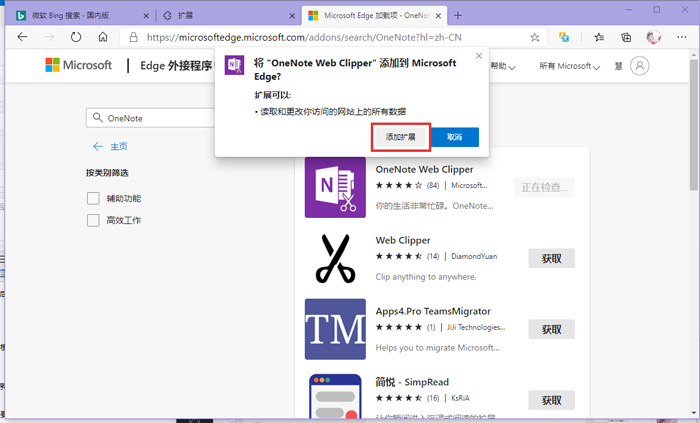Click the DiamondYuan publisher name
Image resolution: width=700 pixels, height=423 pixels.
pos(474,257)
